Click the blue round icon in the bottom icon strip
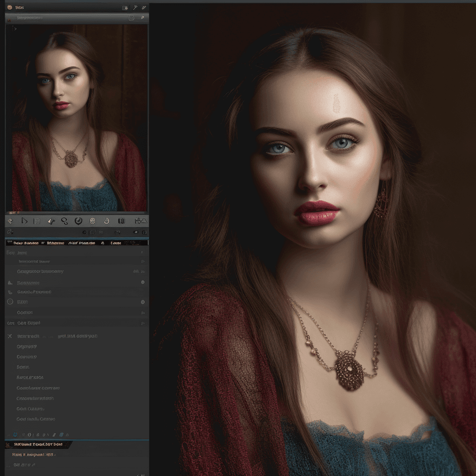 coord(15,435)
